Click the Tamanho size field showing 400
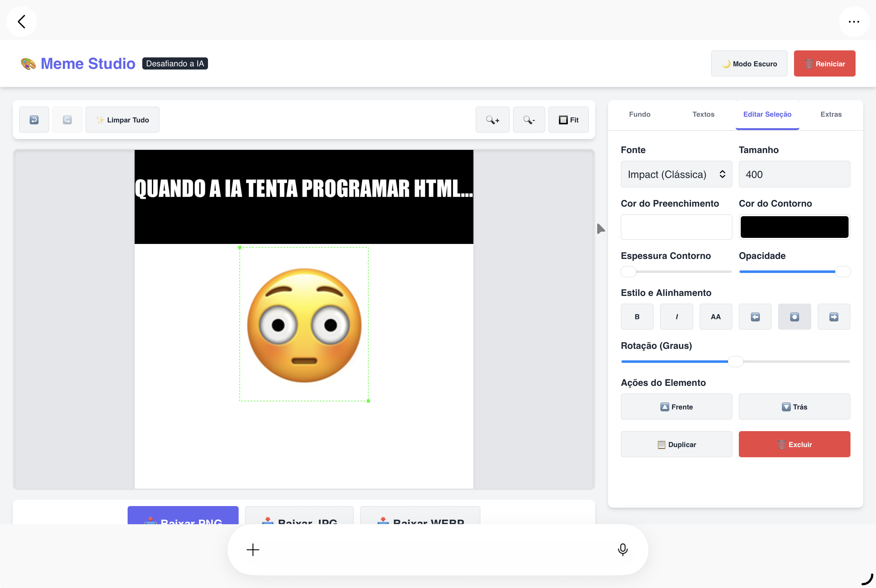The image size is (876, 588). 795,174
